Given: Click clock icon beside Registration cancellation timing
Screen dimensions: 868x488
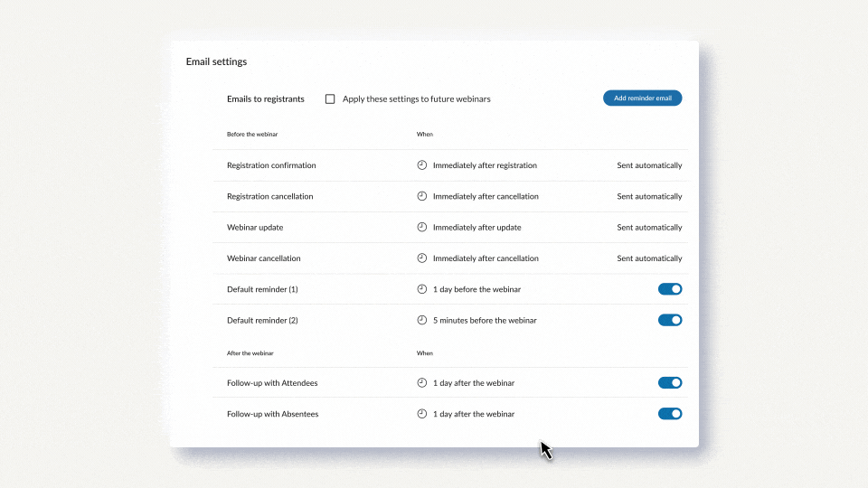Looking at the screenshot, I should tap(421, 196).
